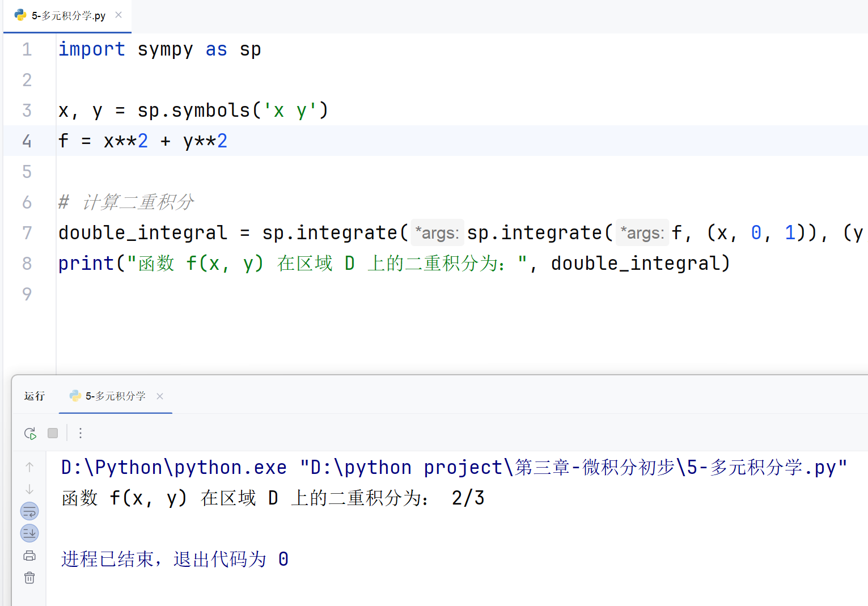The image size is (868, 606).
Task: Switch to the 5-多元积分学 run tab
Action: coord(115,396)
